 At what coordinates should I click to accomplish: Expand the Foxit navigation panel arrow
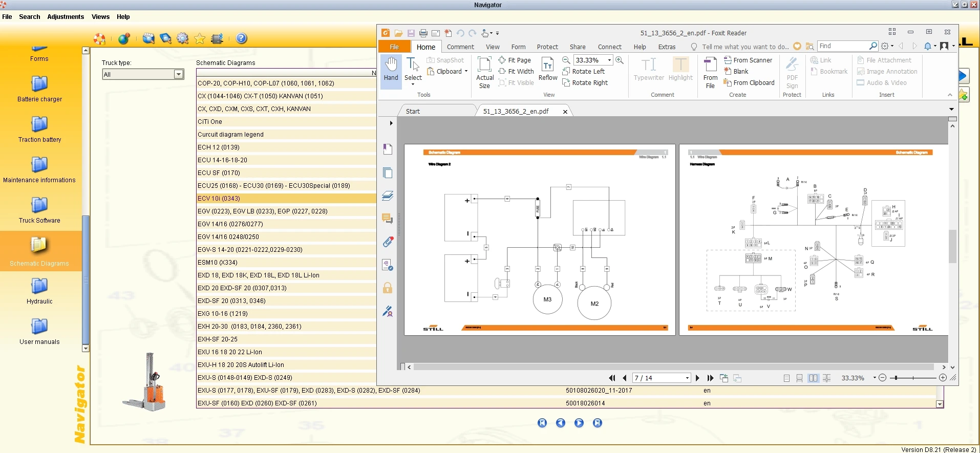click(391, 123)
